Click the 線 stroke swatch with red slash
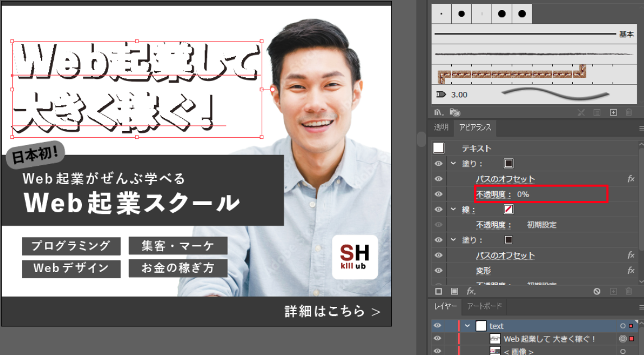Image resolution: width=644 pixels, height=355 pixels. (508, 209)
